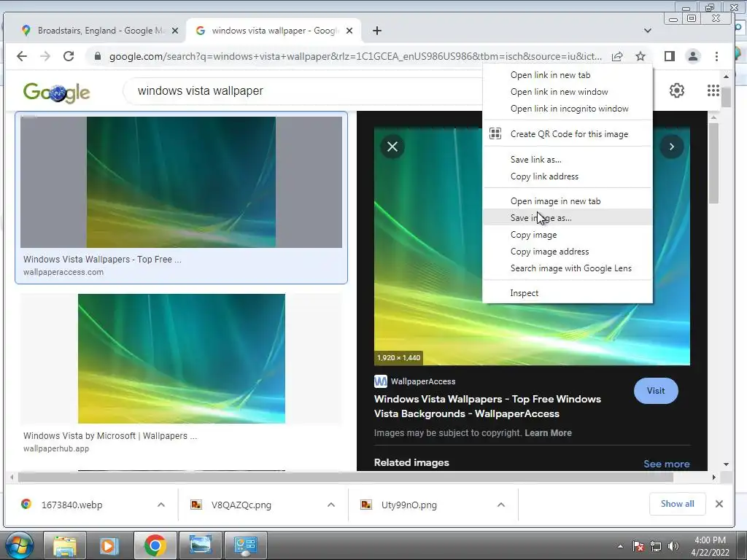Close the downloads bar
The width and height of the screenshot is (747, 560).
(x=719, y=504)
